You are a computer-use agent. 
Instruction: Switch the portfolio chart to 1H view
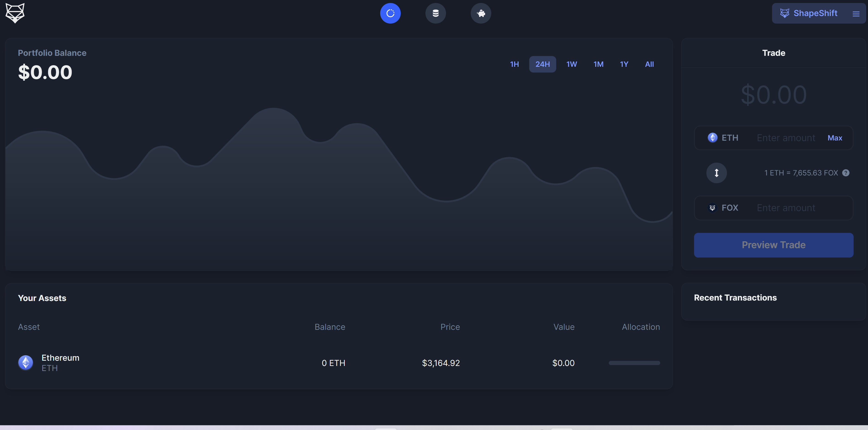pyautogui.click(x=515, y=64)
